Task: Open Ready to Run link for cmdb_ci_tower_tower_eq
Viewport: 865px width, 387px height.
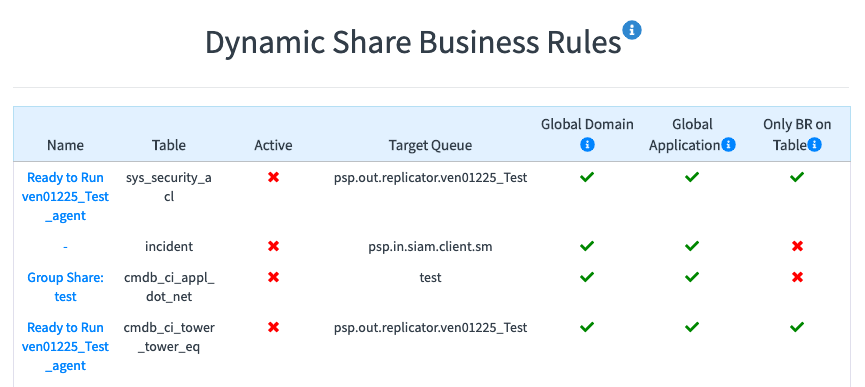Action: coord(65,347)
